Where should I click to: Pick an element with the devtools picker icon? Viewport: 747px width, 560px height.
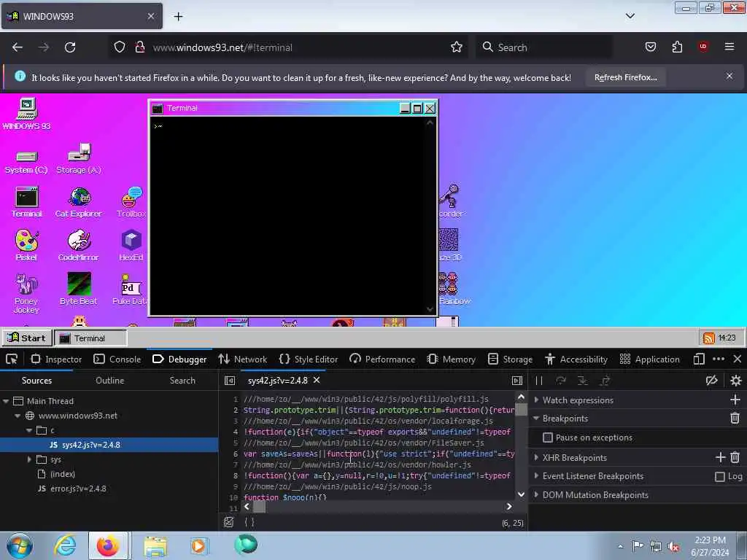point(12,359)
